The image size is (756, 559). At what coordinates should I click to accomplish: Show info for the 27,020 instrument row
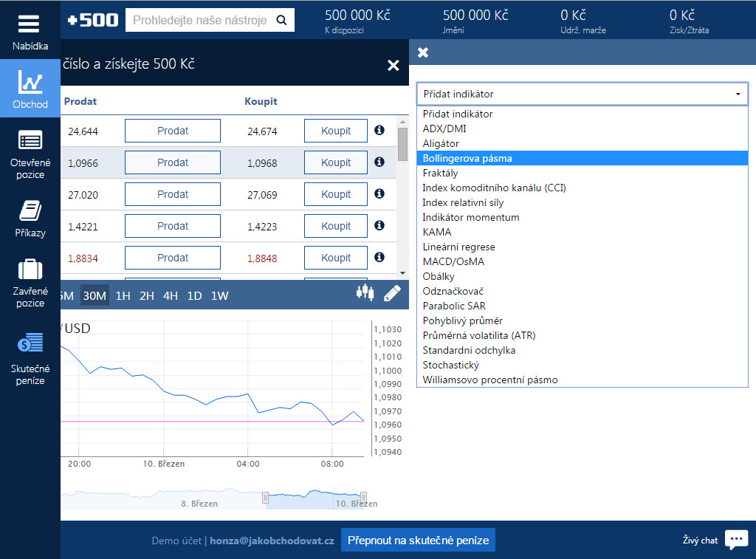coord(379,194)
